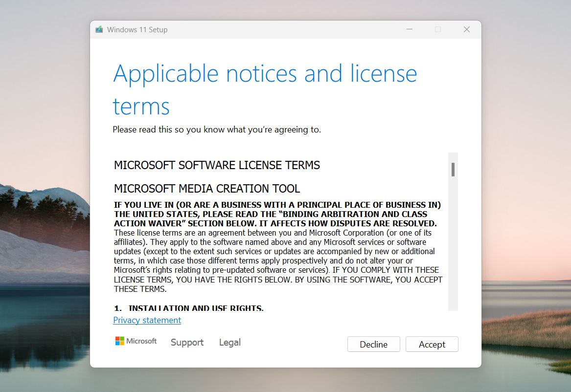Click the 'Windows 11 Setup' title text
The image size is (571, 392).
(x=137, y=29)
